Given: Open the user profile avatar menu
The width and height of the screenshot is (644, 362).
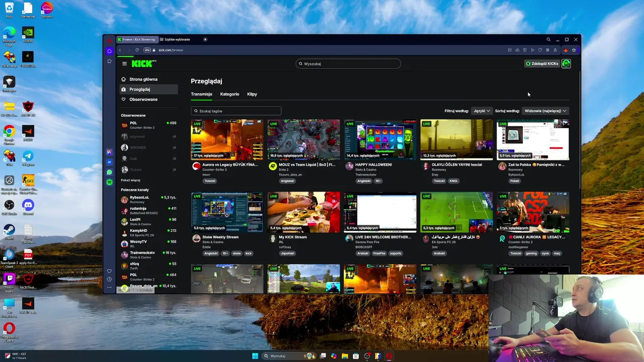Looking at the screenshot, I should pyautogui.click(x=566, y=63).
